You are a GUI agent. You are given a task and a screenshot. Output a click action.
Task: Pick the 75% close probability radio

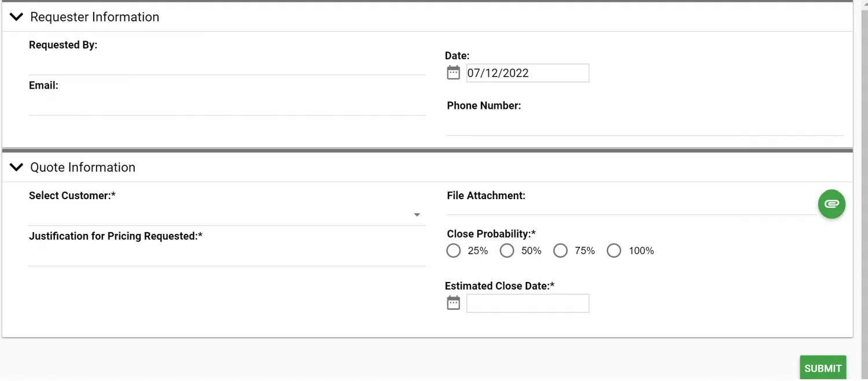click(560, 251)
